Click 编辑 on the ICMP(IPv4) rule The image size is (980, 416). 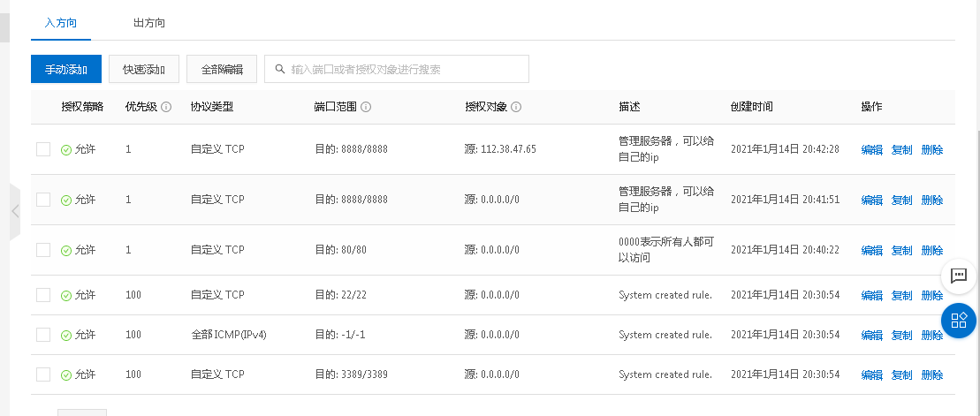[871, 335]
